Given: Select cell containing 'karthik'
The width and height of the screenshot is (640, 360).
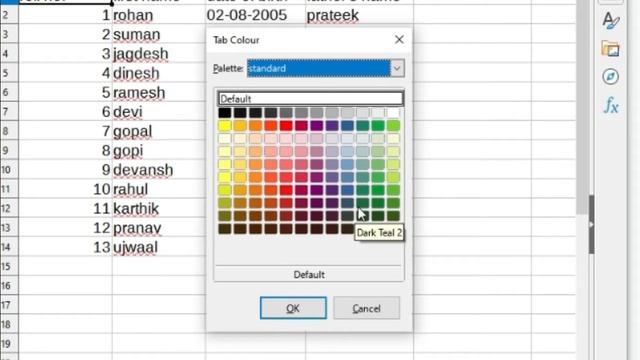Looking at the screenshot, I should coord(159,208).
